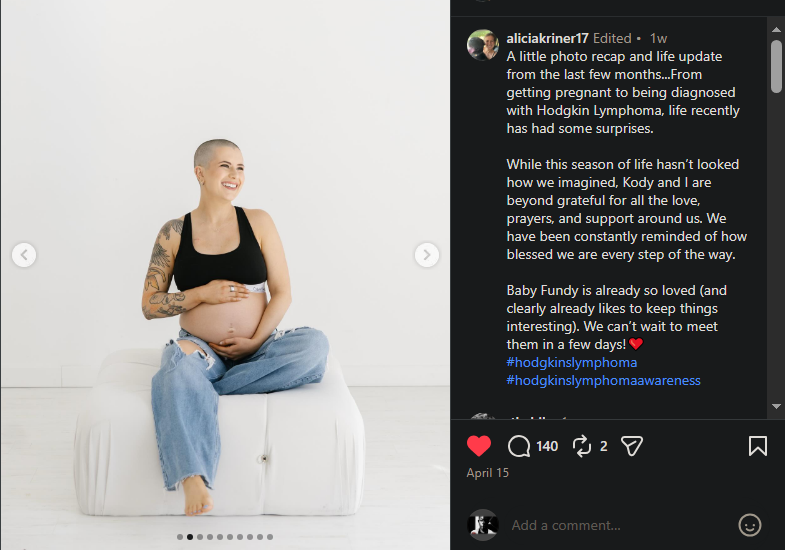Go to the next photo in carousel
785x550 pixels.
pos(427,255)
